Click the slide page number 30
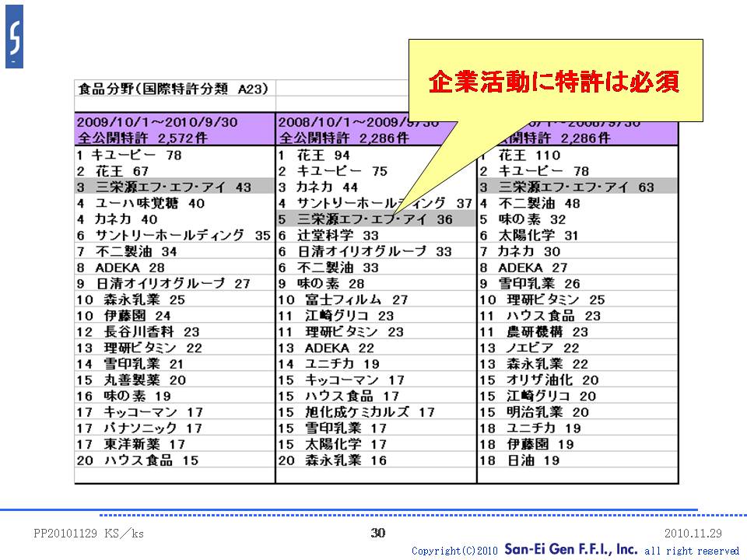Image resolution: width=747 pixels, height=560 pixels. 378,533
